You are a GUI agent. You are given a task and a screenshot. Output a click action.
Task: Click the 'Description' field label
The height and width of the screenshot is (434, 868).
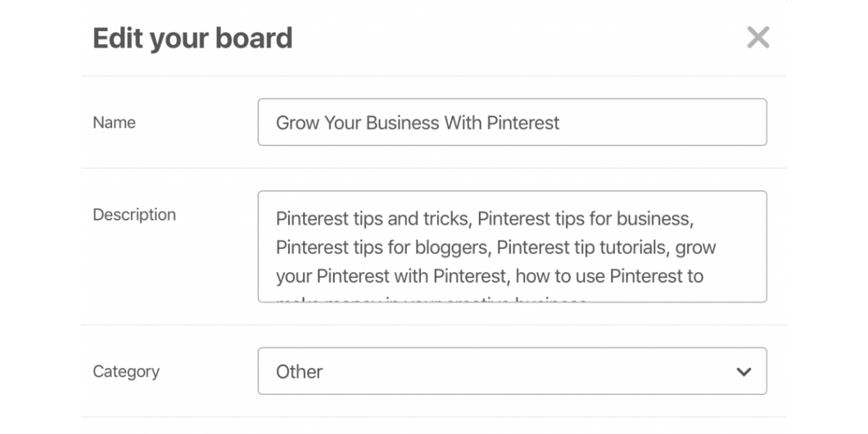coord(134,215)
